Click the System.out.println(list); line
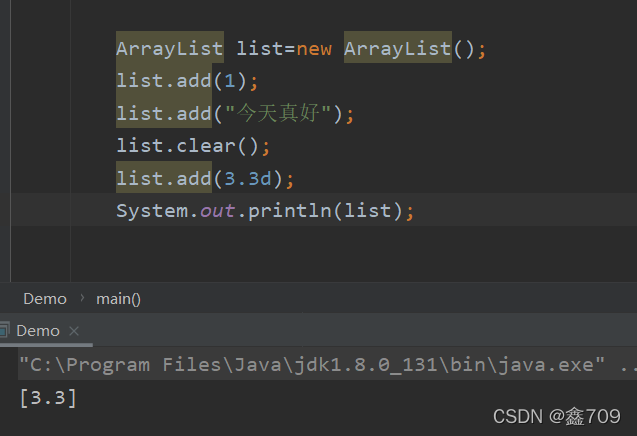 coord(265,211)
